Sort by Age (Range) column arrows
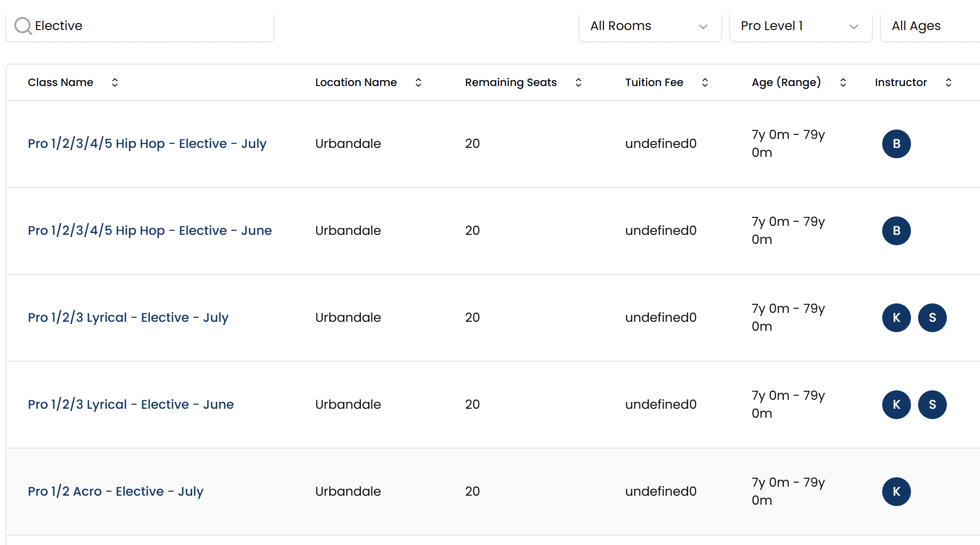 pos(843,82)
